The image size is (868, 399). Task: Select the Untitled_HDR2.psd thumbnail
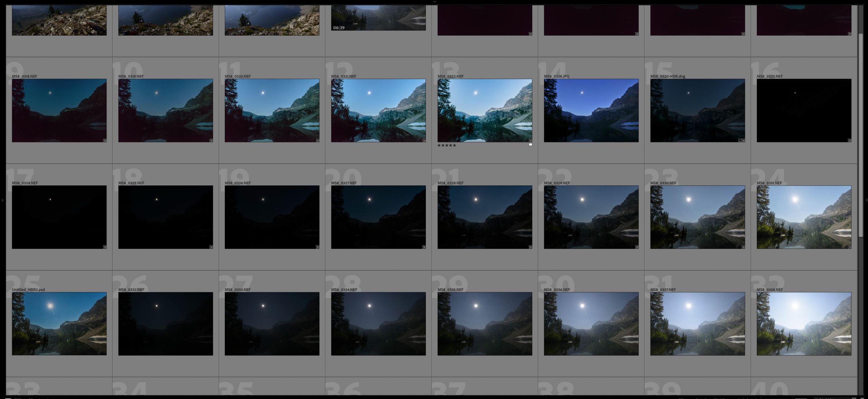[59, 324]
